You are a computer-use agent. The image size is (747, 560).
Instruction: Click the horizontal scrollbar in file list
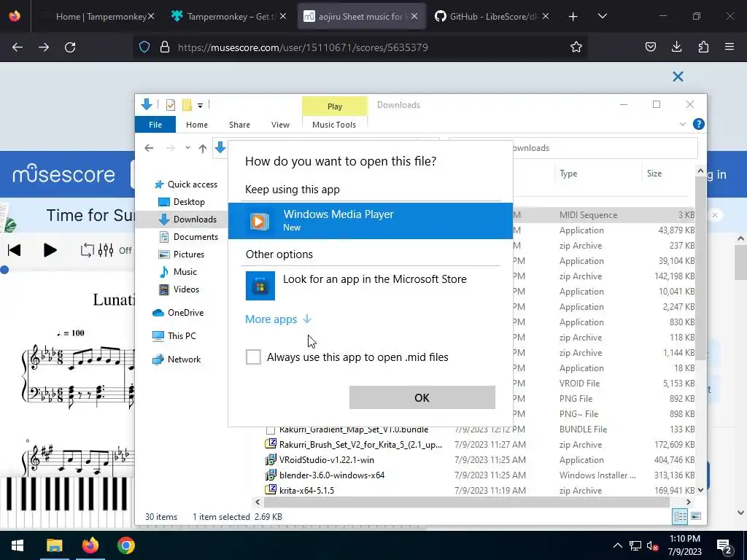[x=466, y=502]
